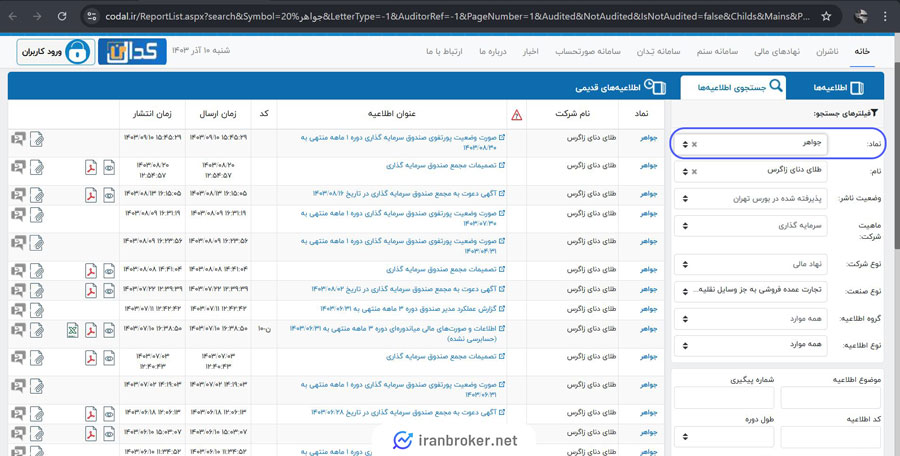
Task: Download PDF of interim financial statements row
Action: click(x=91, y=330)
